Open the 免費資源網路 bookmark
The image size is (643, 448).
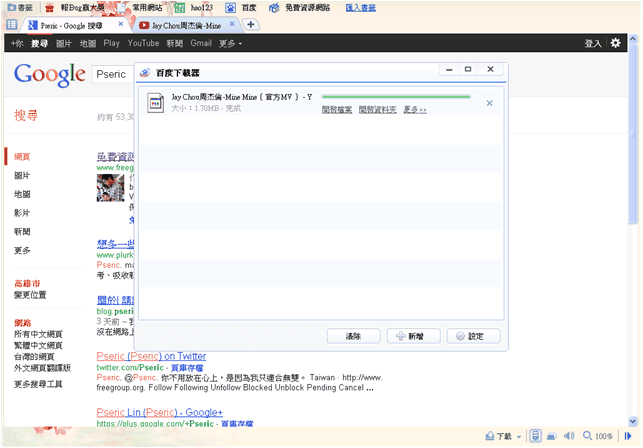[x=300, y=7]
